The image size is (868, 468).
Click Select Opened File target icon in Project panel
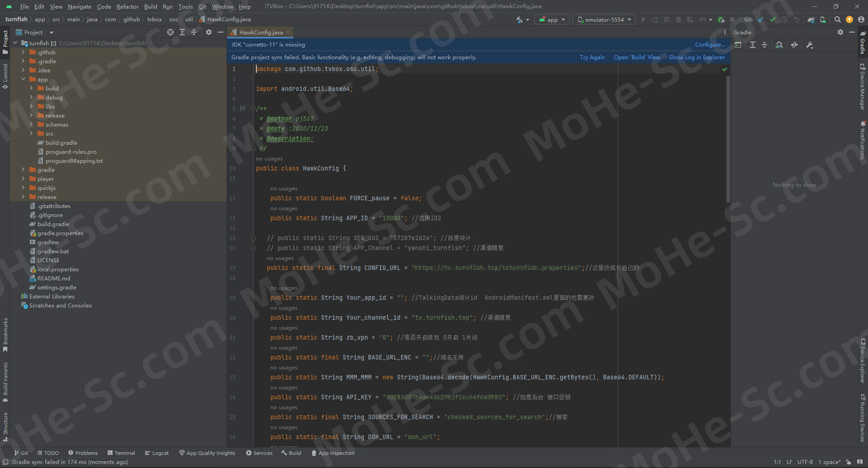tap(170, 32)
